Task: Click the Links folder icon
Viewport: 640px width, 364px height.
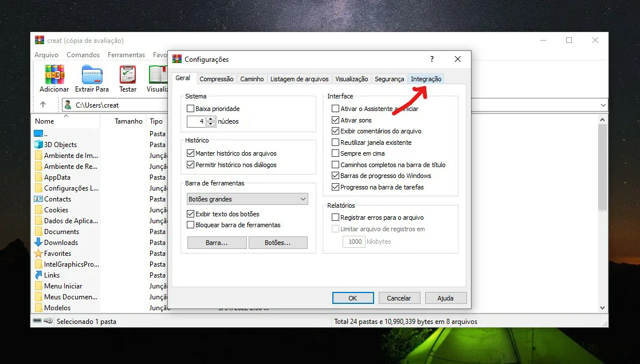Action: (38, 275)
